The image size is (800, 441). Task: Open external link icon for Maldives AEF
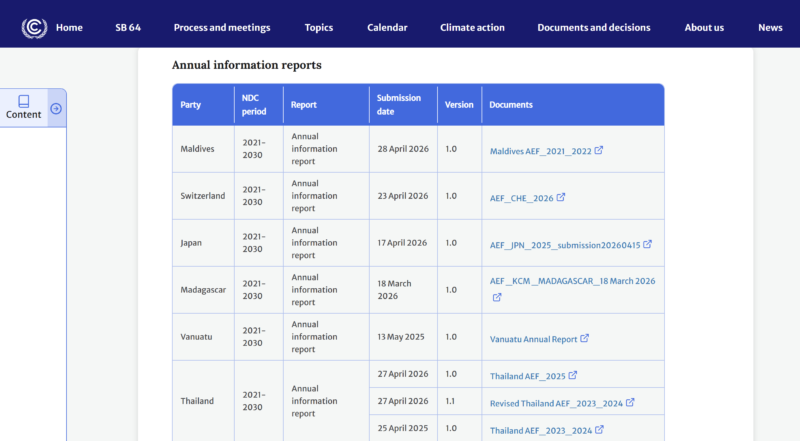(x=599, y=151)
